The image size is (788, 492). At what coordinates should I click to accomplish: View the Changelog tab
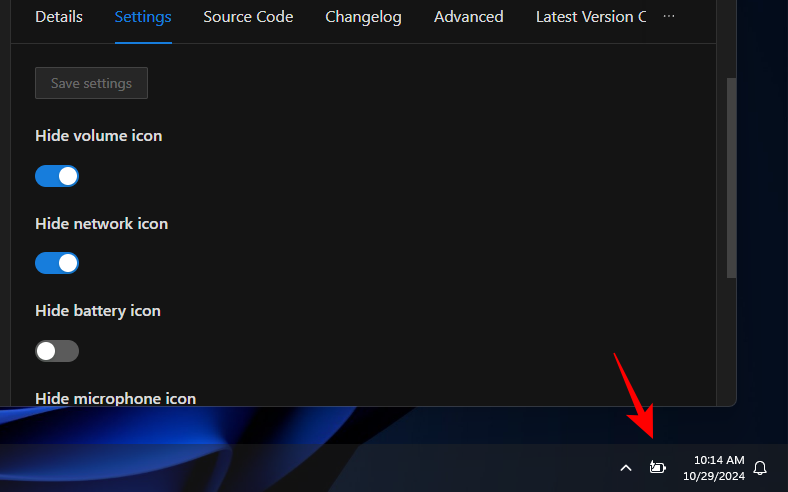point(363,17)
